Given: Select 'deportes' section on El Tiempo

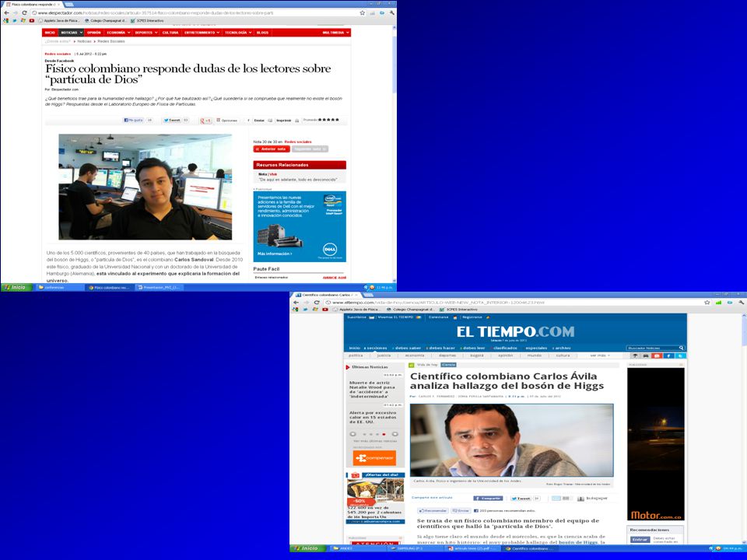Looking at the screenshot, I should [x=447, y=355].
